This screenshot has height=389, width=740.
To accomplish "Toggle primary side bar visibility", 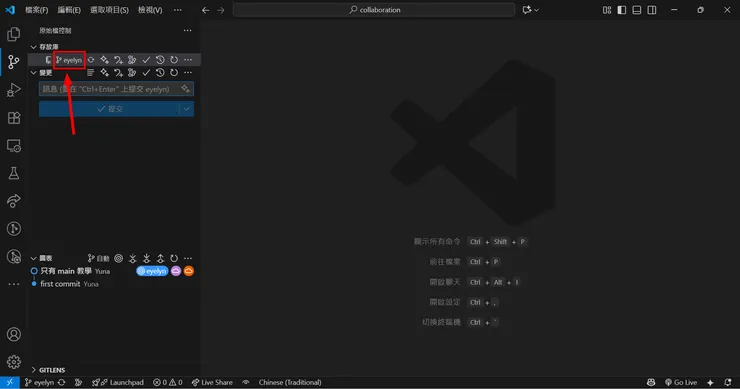I will point(622,10).
